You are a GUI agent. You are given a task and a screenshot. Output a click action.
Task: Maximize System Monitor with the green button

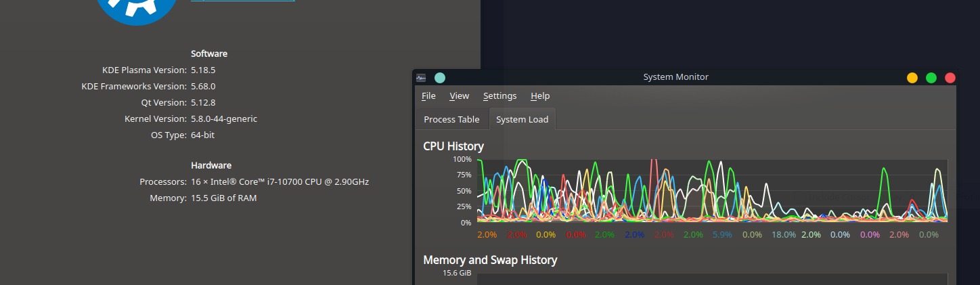tap(931, 78)
